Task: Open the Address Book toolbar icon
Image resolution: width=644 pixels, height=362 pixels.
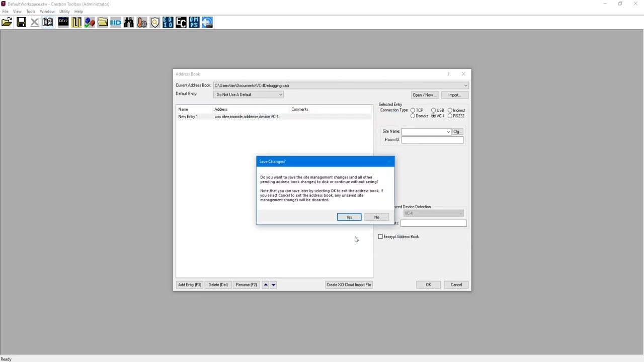Action: (48, 22)
